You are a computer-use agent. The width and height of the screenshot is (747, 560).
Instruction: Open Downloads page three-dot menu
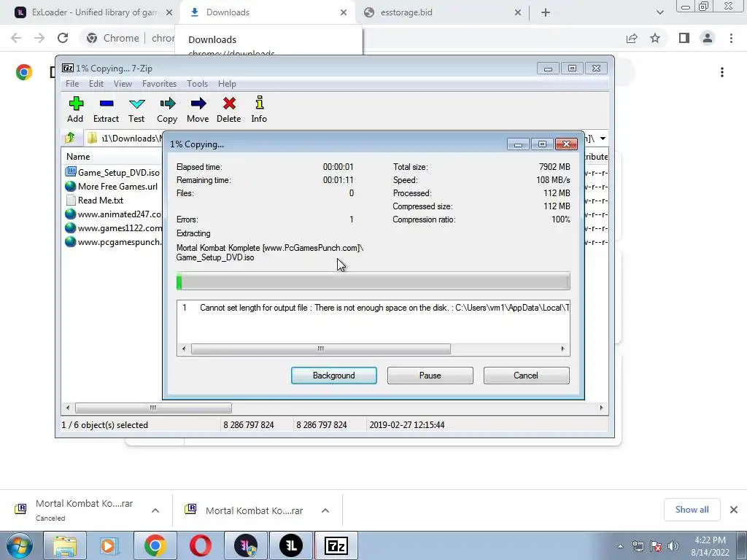point(722,72)
